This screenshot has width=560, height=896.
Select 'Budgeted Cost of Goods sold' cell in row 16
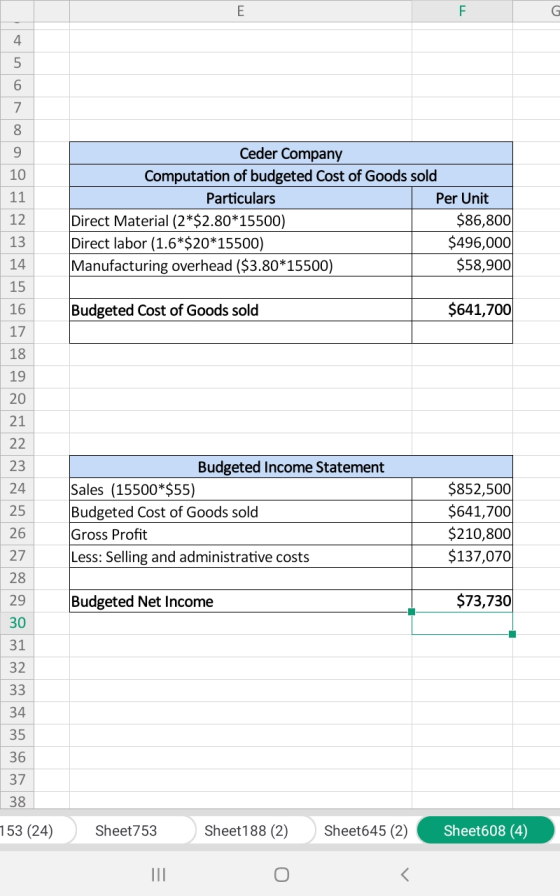click(241, 310)
